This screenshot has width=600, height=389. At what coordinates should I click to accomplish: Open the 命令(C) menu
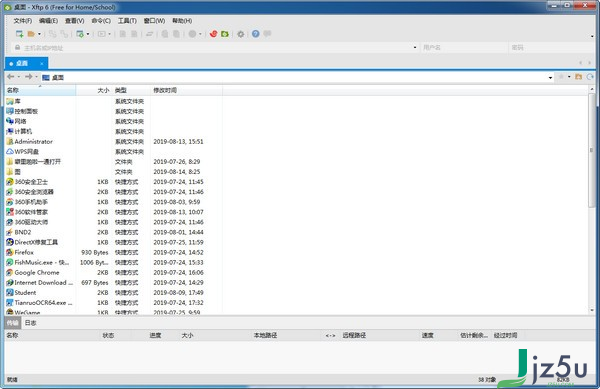101,21
